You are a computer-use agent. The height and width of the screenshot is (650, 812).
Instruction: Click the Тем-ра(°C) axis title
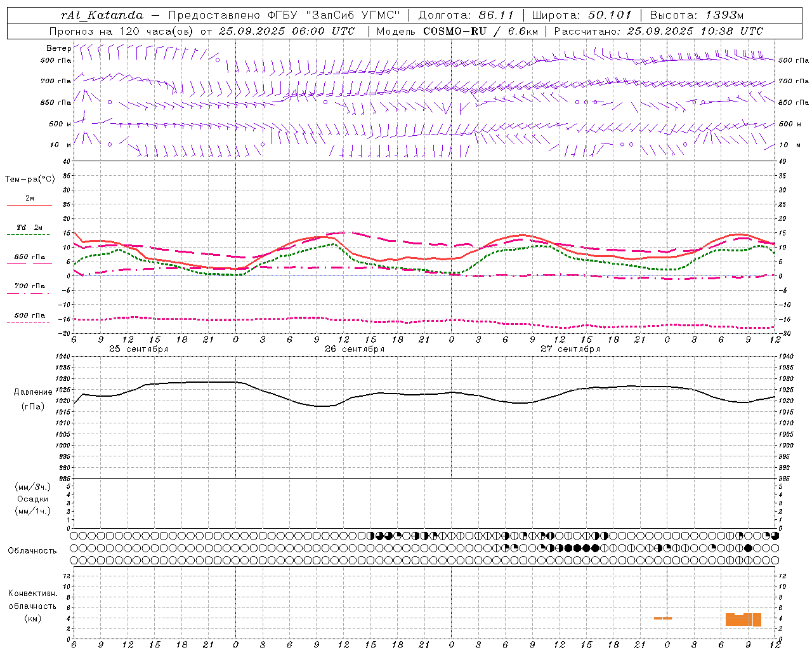(30, 180)
